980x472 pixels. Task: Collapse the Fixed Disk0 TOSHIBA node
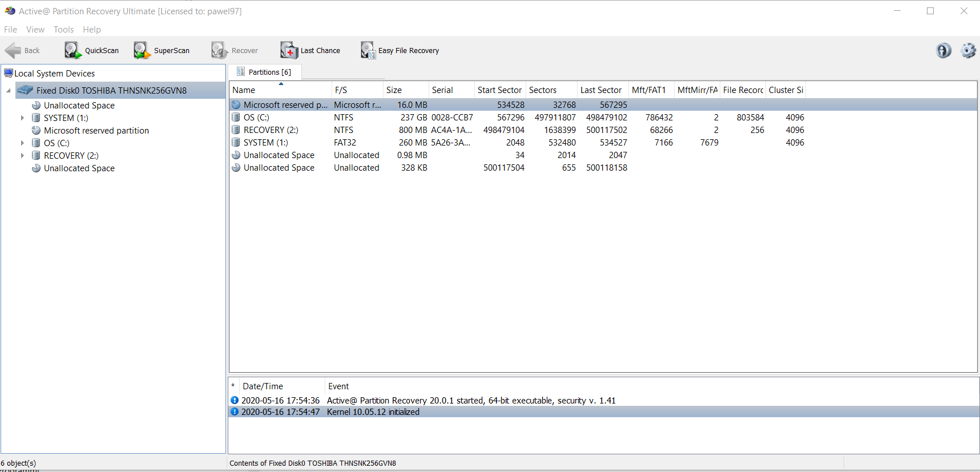[x=9, y=91]
